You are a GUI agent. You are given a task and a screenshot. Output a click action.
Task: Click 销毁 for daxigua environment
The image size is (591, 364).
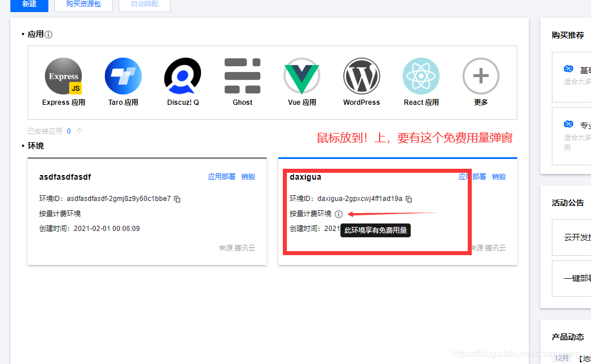click(x=499, y=177)
